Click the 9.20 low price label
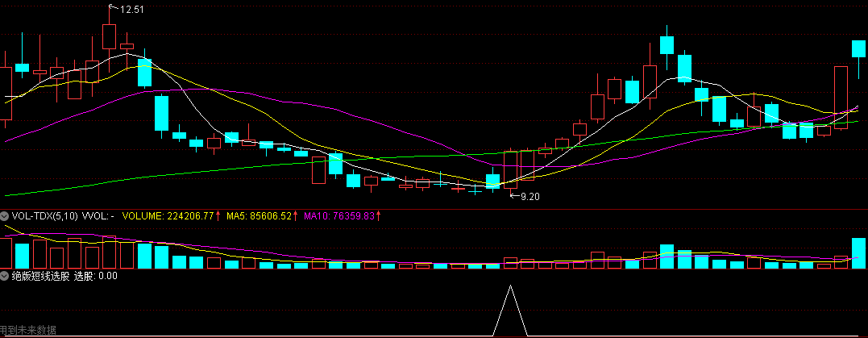This screenshot has height=338, width=868. [530, 196]
